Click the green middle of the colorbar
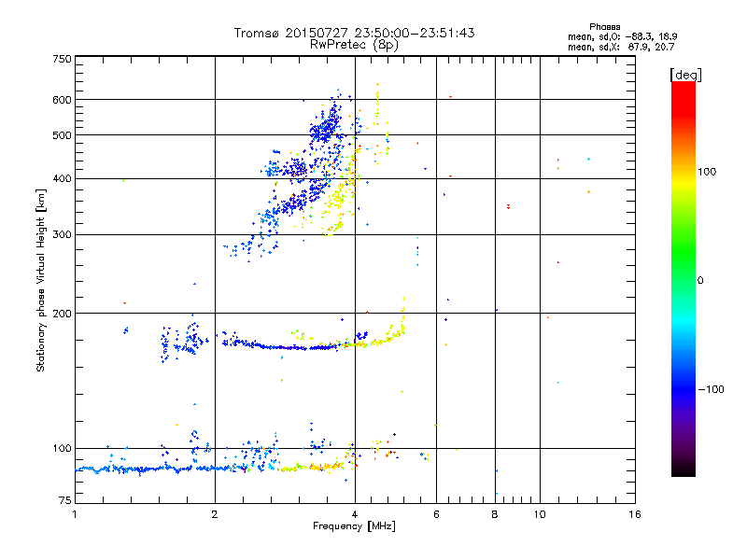Screen dimensions: 747x560 tap(684, 252)
